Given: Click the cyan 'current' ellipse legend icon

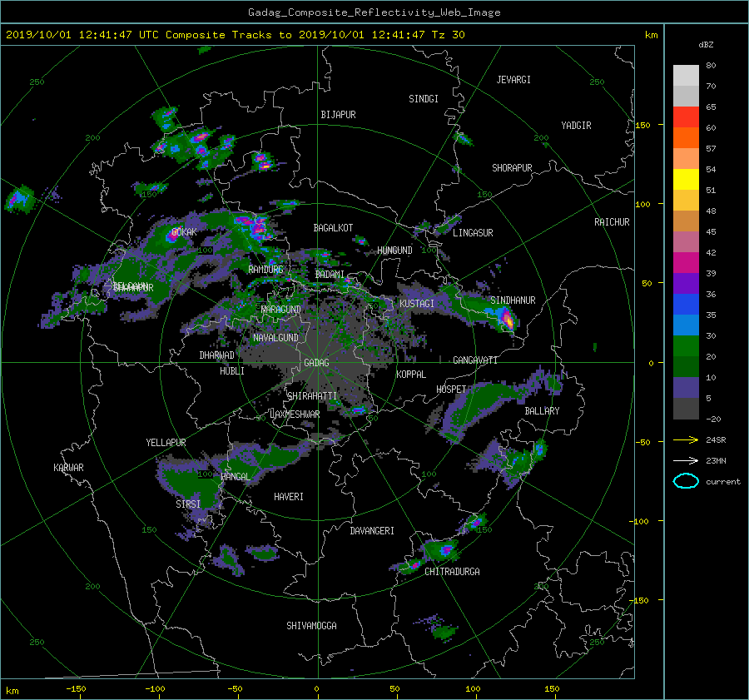Looking at the screenshot, I should (x=686, y=481).
